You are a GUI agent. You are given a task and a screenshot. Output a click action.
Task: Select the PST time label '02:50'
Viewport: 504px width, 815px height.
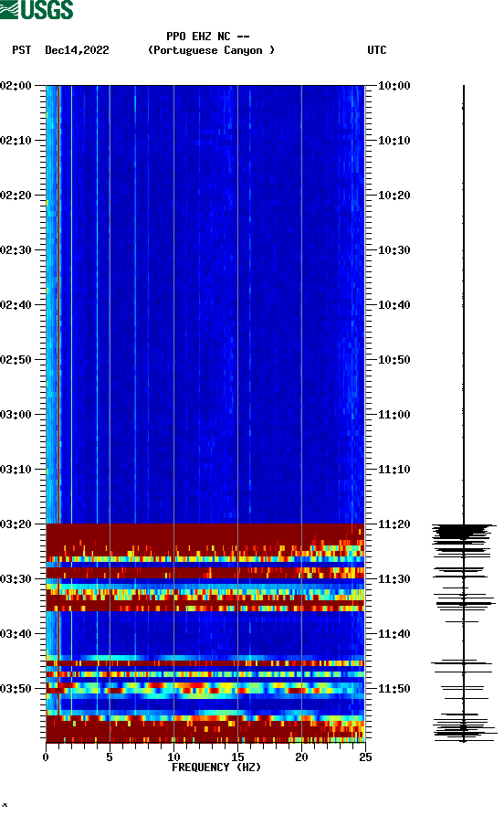tap(16, 360)
